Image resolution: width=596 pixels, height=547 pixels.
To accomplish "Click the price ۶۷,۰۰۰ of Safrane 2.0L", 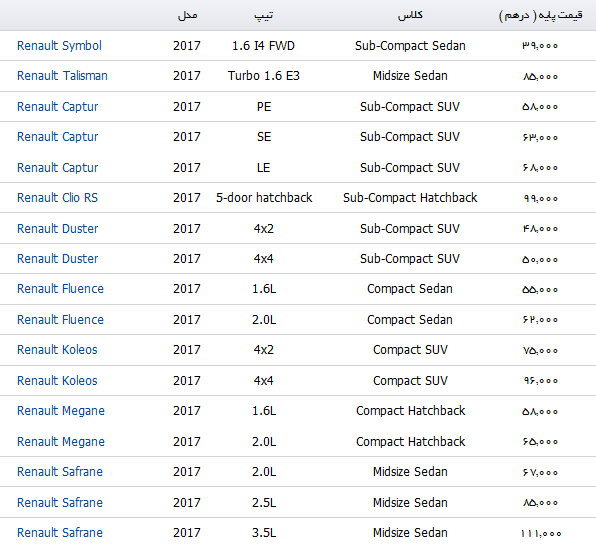I will coord(541,472).
